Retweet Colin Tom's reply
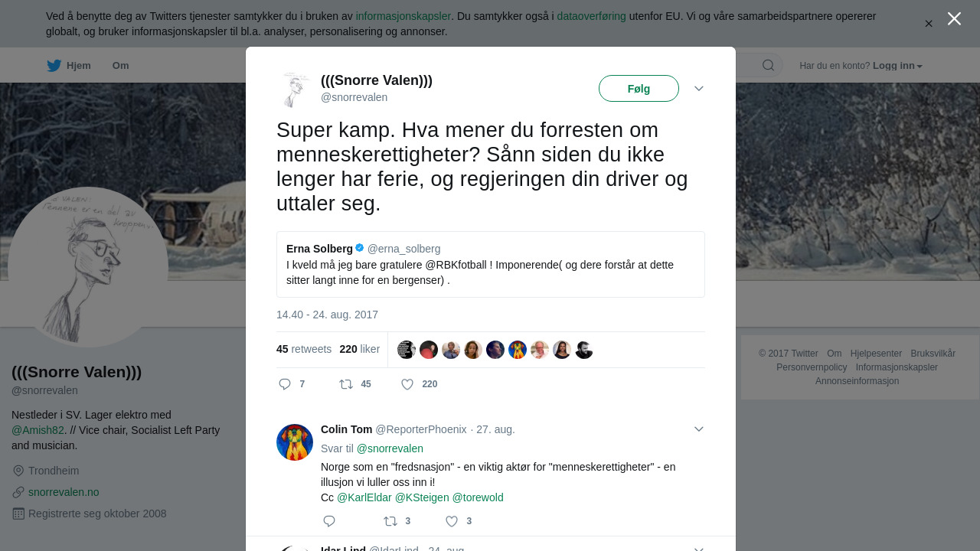The height and width of the screenshot is (551, 980). click(x=390, y=521)
